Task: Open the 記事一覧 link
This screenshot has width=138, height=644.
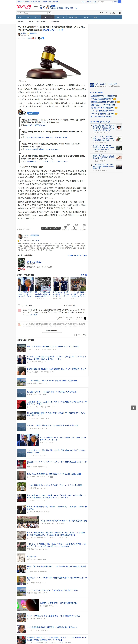Action: (84, 275)
